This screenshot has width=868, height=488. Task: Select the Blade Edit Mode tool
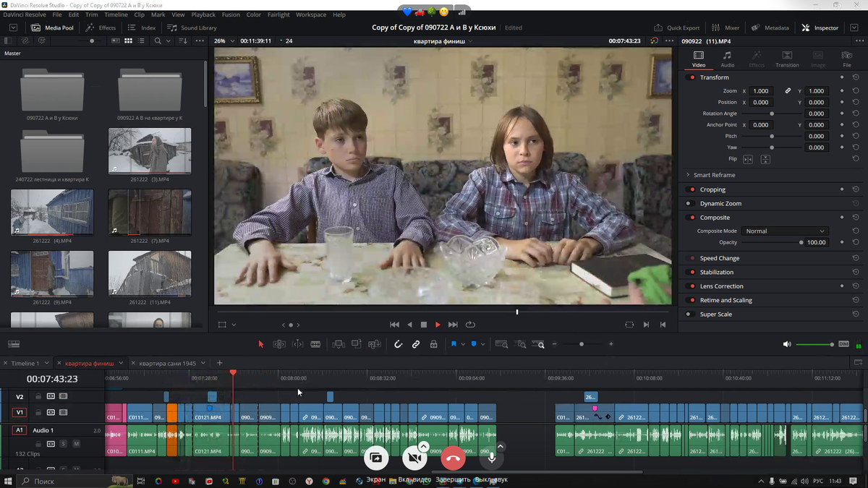click(315, 344)
